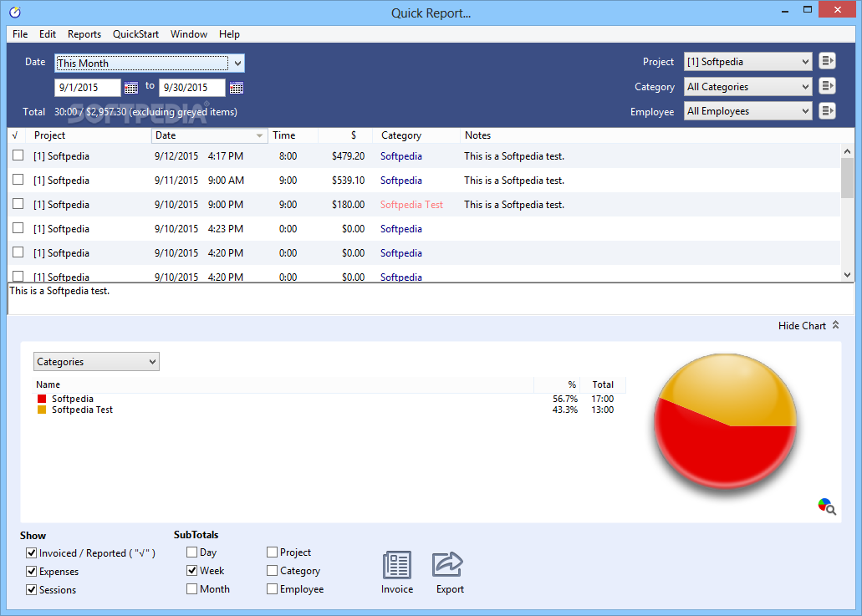Click the Date column sort arrow

click(x=259, y=135)
